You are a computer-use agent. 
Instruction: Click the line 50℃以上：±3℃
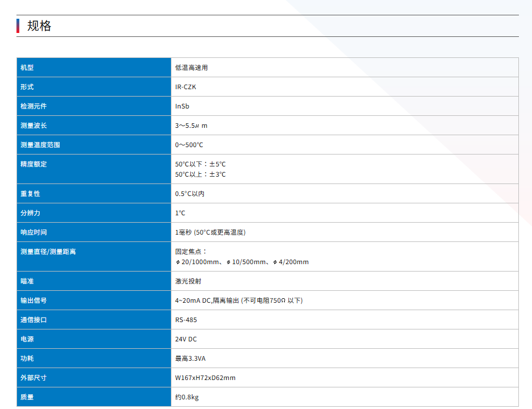point(200,174)
